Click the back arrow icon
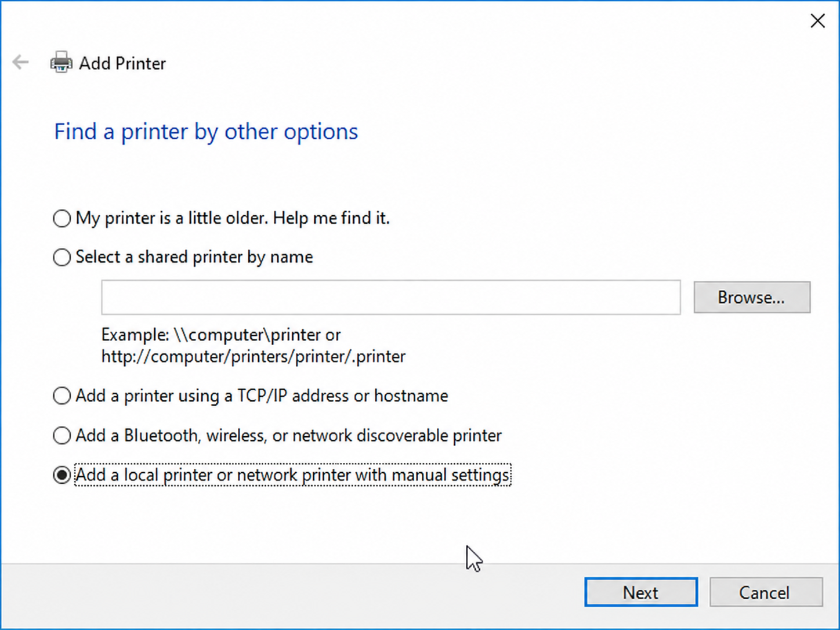The height and width of the screenshot is (630, 840). [x=20, y=62]
